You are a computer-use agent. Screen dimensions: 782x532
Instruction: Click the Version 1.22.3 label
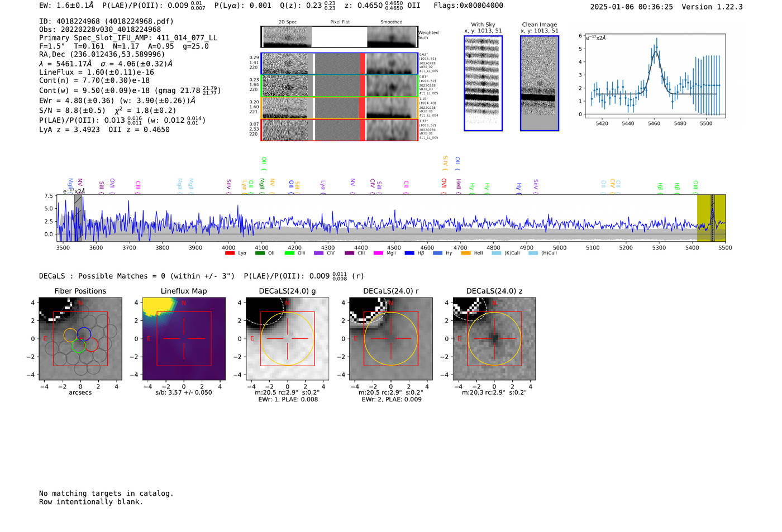(x=712, y=7)
